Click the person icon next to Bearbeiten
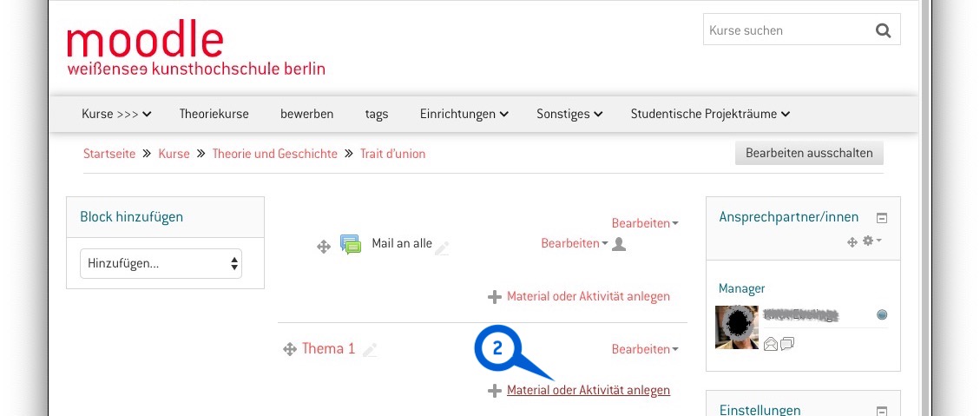This screenshot has height=416, width=980. coord(619,243)
